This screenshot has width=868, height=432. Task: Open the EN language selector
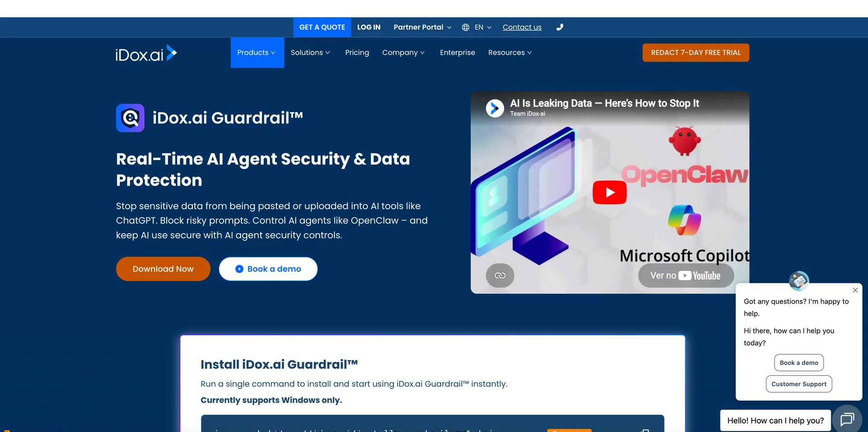pyautogui.click(x=483, y=27)
